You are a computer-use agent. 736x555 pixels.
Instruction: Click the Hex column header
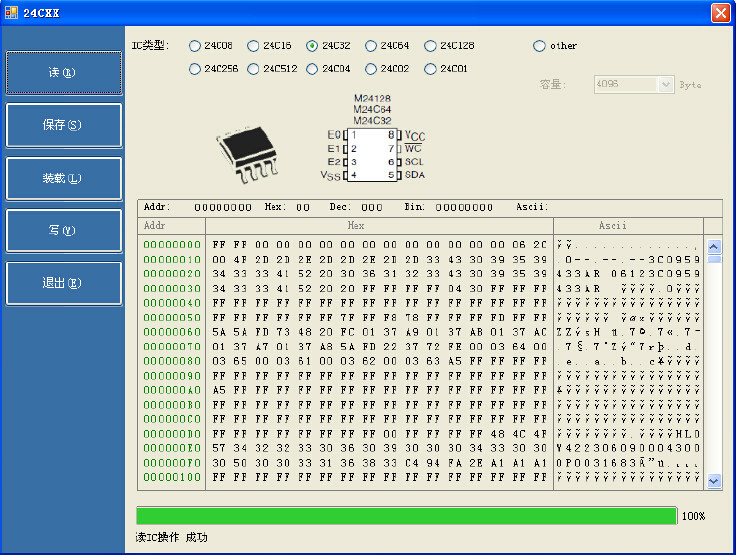tap(379, 225)
